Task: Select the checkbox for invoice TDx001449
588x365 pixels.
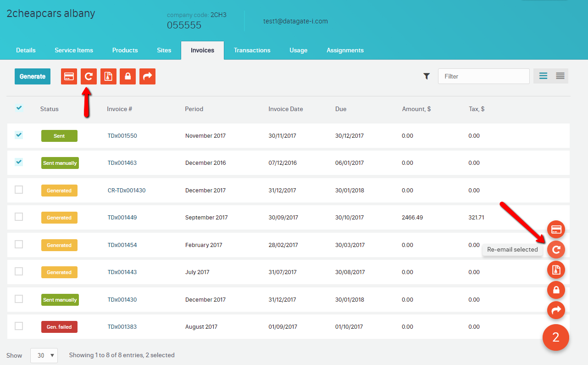Action: [x=19, y=217]
